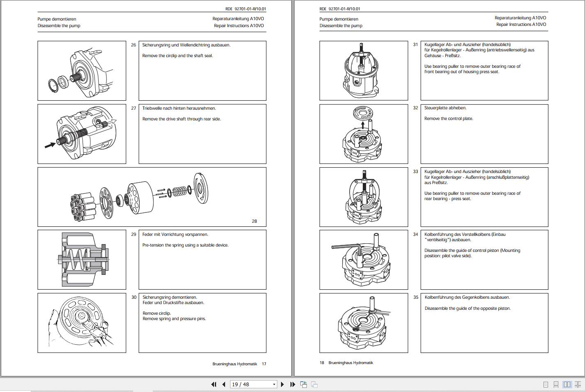Screen dimensions: 585x392
Task: Click step 35 opposite piston guide illustration
Action: pyautogui.click(x=364, y=323)
